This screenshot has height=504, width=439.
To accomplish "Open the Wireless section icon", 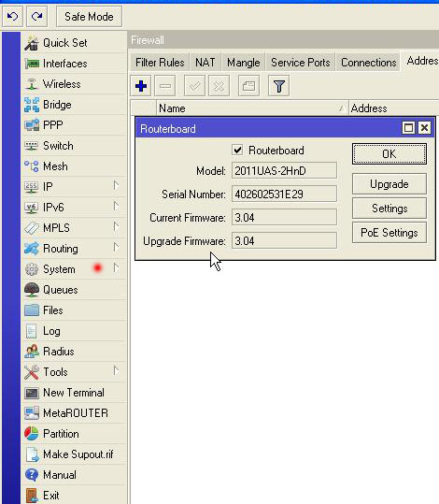I will [32, 84].
